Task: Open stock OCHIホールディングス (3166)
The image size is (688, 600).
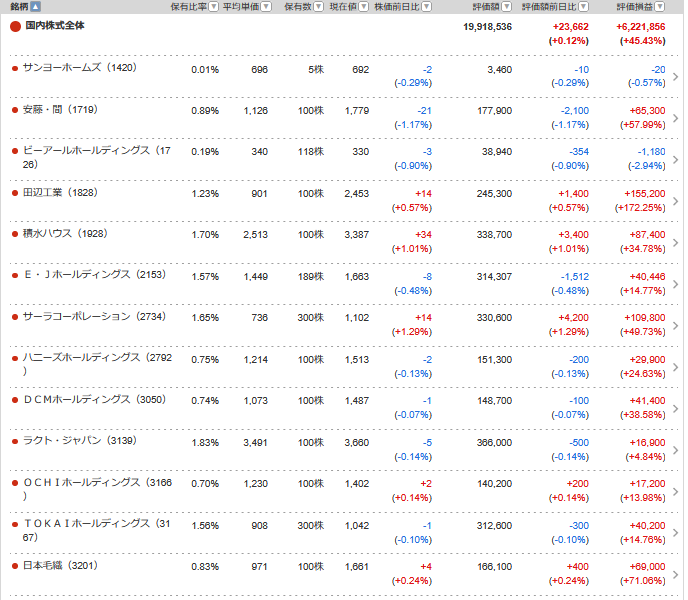Action: coord(97,489)
